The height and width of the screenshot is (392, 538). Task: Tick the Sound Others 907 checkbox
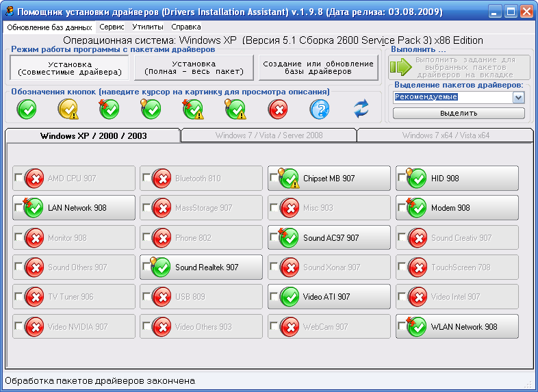(x=18, y=267)
